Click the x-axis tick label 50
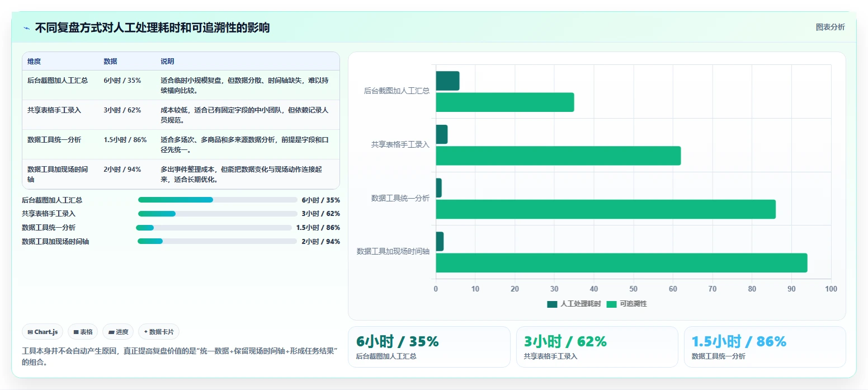The image size is (868, 390). coord(634,289)
